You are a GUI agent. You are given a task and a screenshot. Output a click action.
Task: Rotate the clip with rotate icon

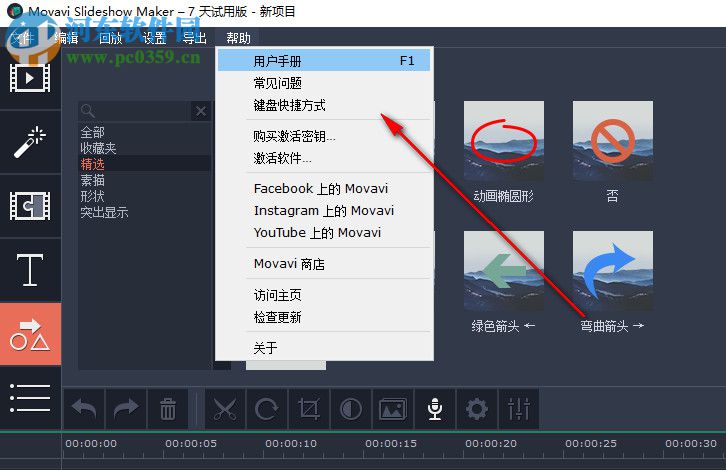(x=267, y=409)
